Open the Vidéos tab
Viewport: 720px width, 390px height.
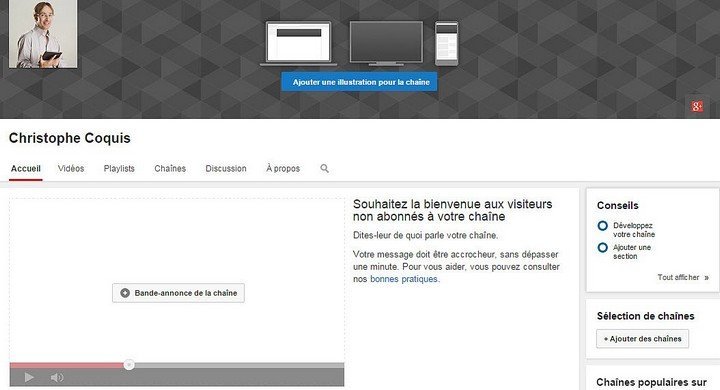[x=71, y=169]
